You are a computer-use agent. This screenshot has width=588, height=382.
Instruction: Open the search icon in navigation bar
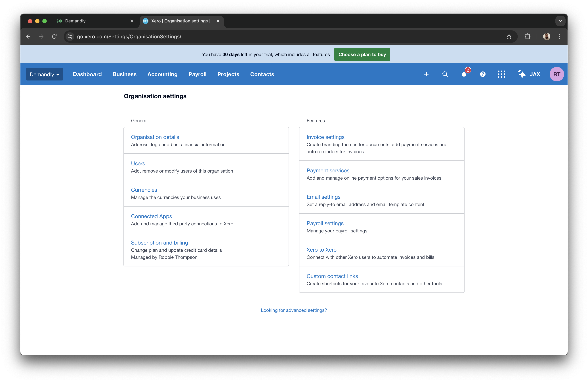click(x=445, y=74)
